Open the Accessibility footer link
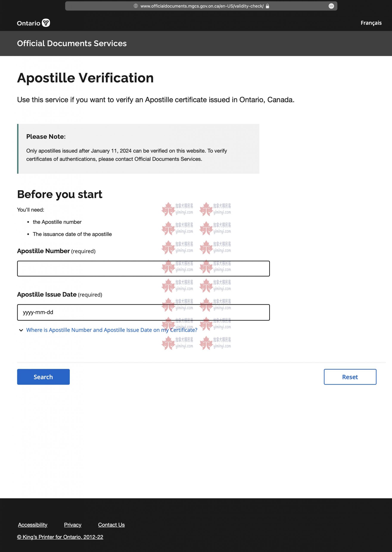392x552 pixels. (33, 524)
